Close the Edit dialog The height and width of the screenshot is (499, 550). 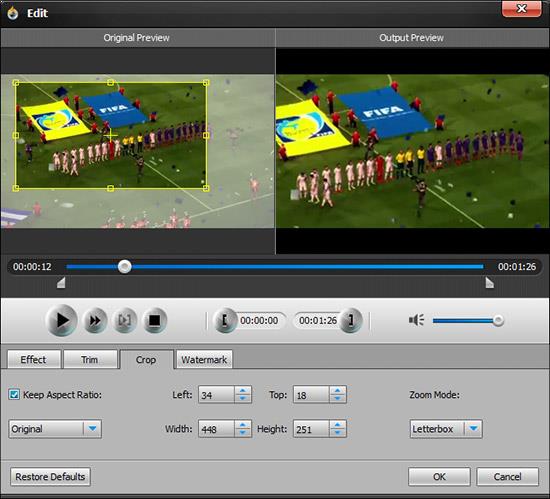pyautogui.click(x=522, y=8)
